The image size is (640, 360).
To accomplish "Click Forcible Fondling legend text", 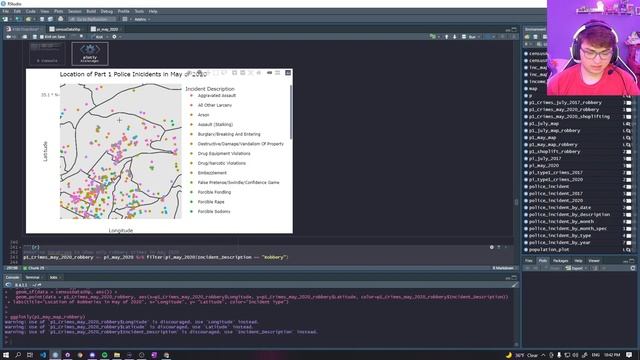I will click(214, 192).
